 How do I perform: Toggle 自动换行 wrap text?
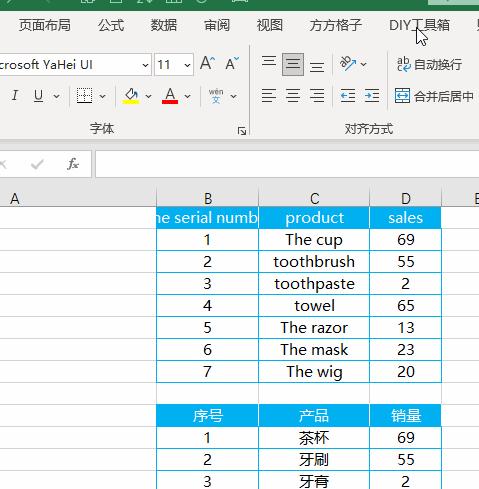click(x=429, y=64)
